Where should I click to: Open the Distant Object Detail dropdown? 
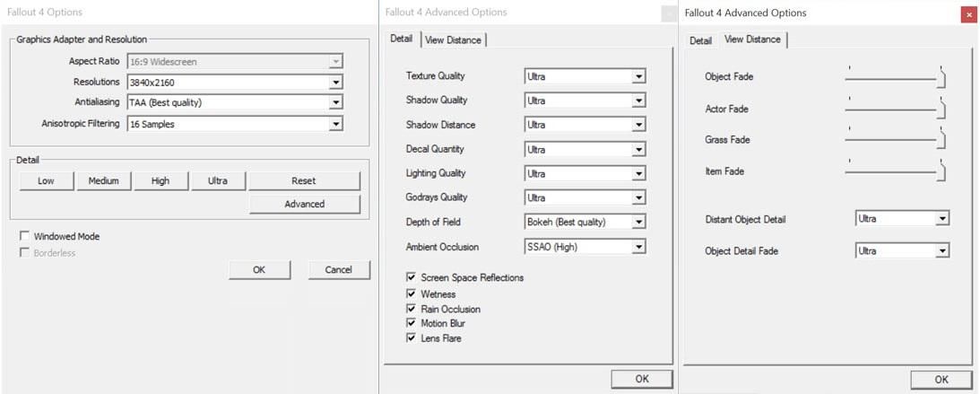click(x=902, y=219)
